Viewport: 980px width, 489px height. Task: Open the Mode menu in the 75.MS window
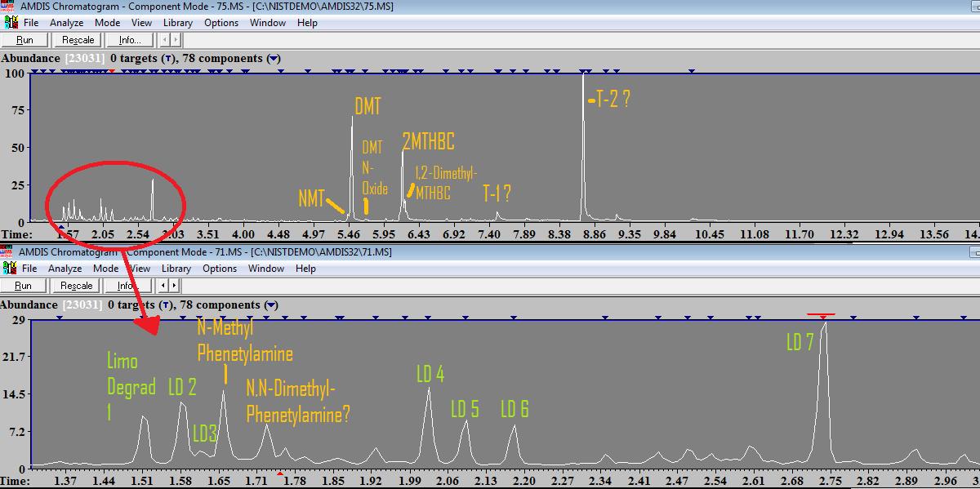click(x=107, y=23)
